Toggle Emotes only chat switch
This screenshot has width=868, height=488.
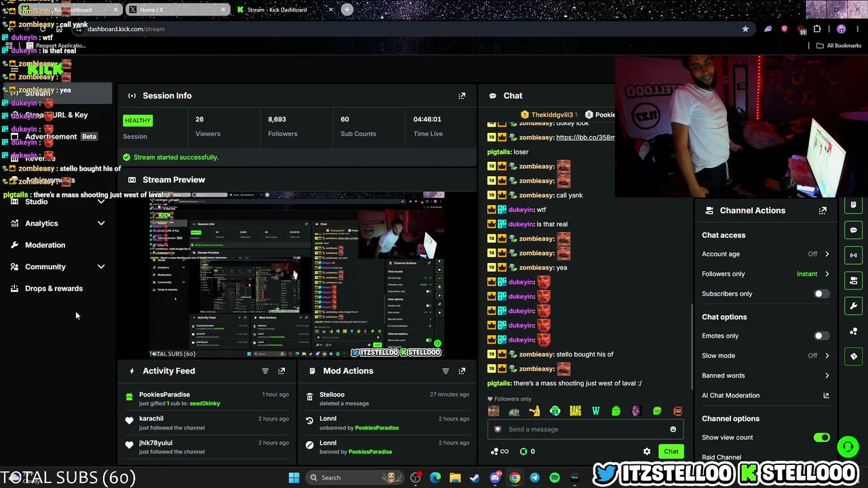tap(821, 336)
